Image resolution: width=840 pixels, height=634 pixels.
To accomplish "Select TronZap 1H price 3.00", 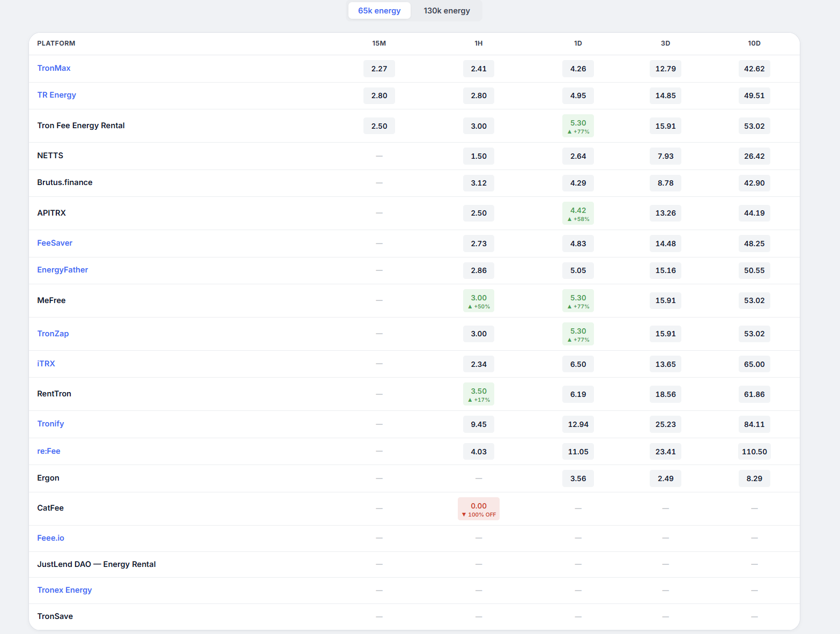I will click(479, 334).
